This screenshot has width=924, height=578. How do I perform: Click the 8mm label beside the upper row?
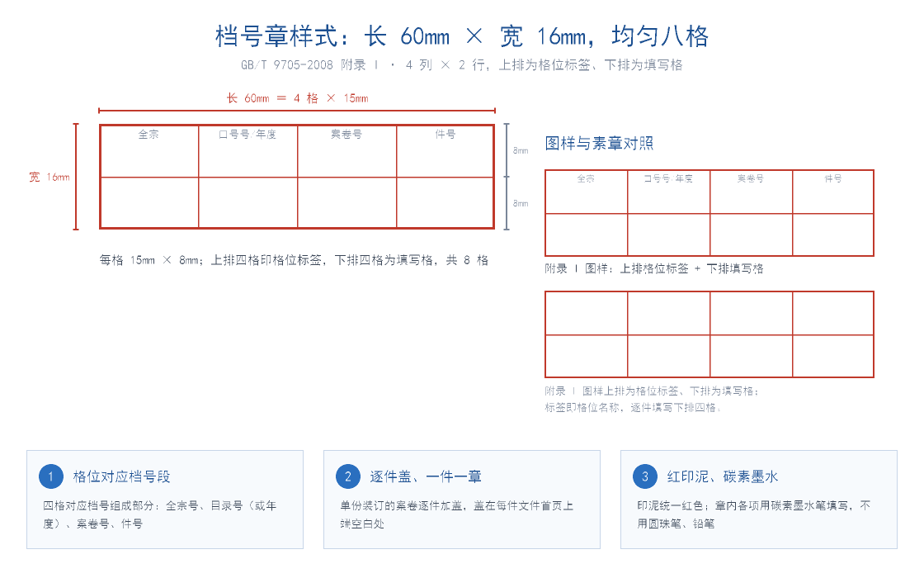[x=521, y=150]
